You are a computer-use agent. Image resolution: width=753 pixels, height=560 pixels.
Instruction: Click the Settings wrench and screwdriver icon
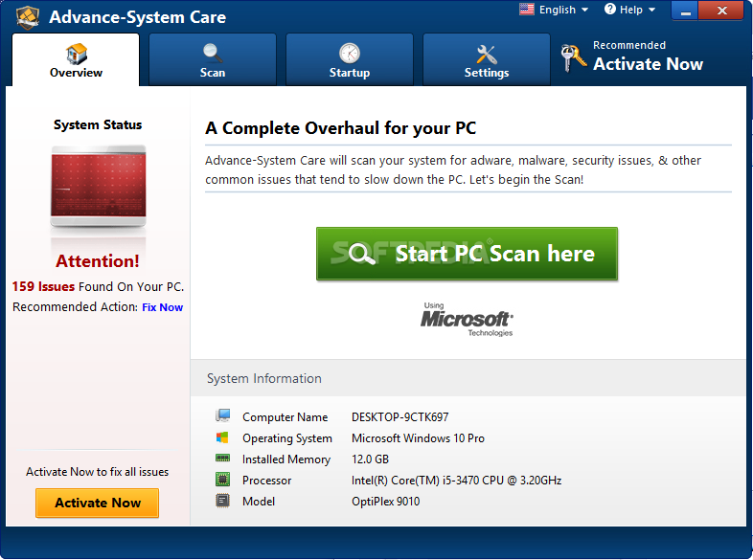pyautogui.click(x=486, y=55)
